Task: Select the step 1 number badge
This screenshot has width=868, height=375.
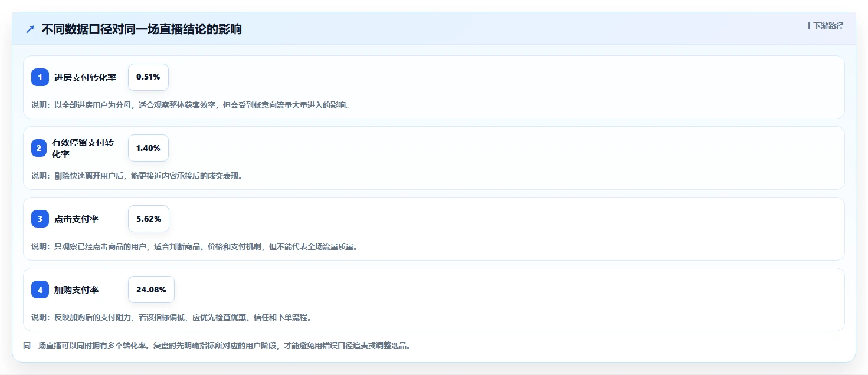Action: coord(40,77)
